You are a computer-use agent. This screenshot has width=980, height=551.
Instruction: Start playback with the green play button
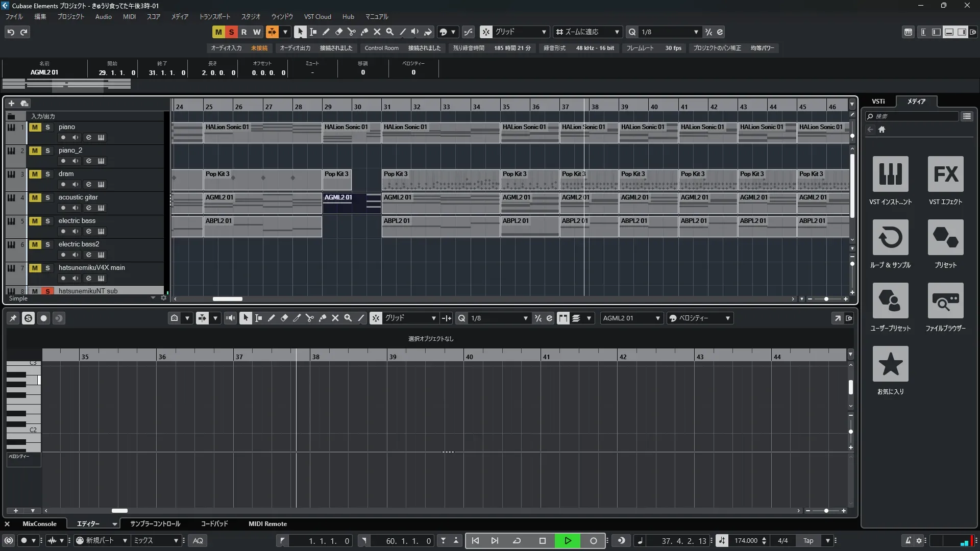pyautogui.click(x=568, y=540)
